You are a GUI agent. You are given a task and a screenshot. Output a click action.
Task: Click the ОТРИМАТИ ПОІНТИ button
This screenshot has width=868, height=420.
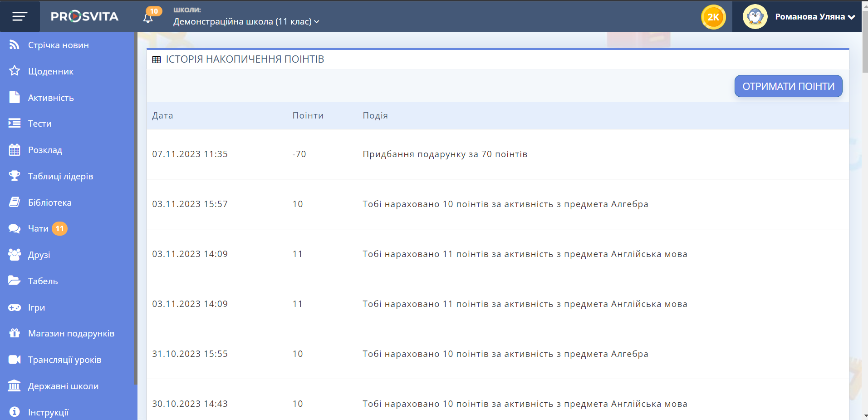click(x=788, y=86)
